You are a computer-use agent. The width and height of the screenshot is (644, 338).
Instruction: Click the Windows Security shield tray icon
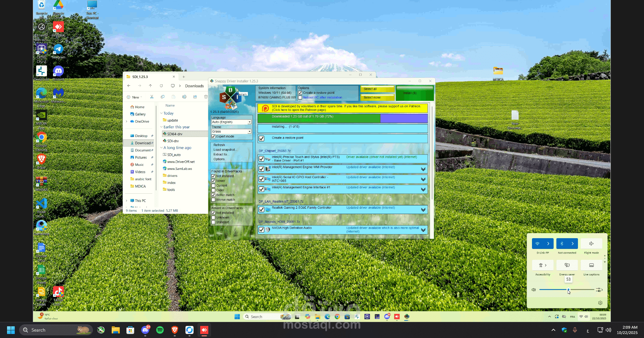click(x=564, y=330)
